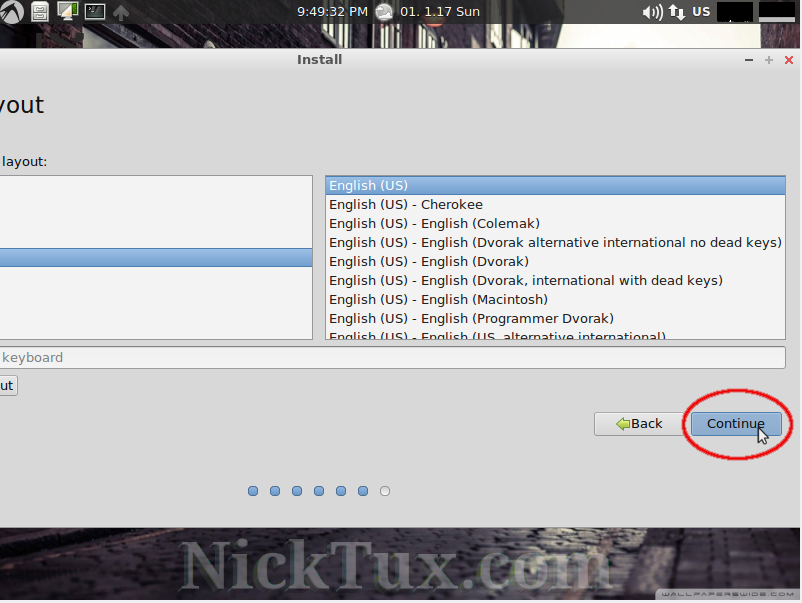Click the highlighted row in the left layout list

(x=155, y=258)
